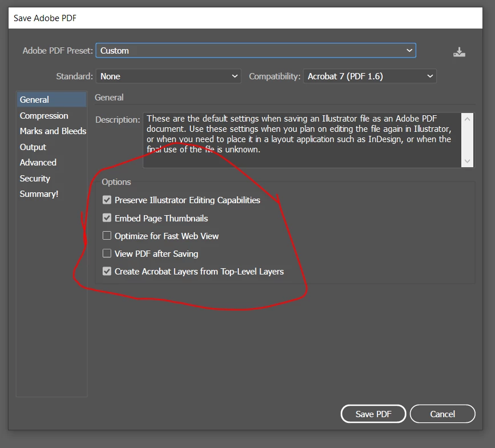Screen dimensions: 495x448
Task: Click the description scrollbar down arrow
Action: (467, 161)
